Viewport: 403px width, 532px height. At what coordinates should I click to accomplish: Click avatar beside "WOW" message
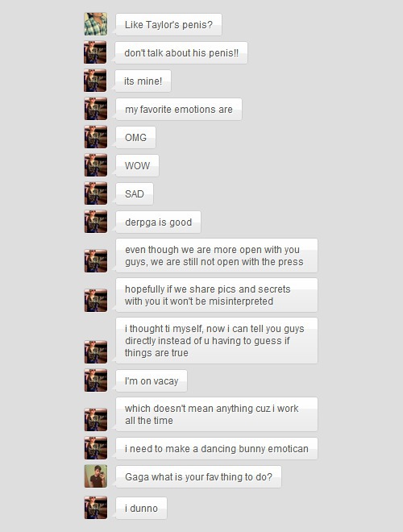[96, 165]
